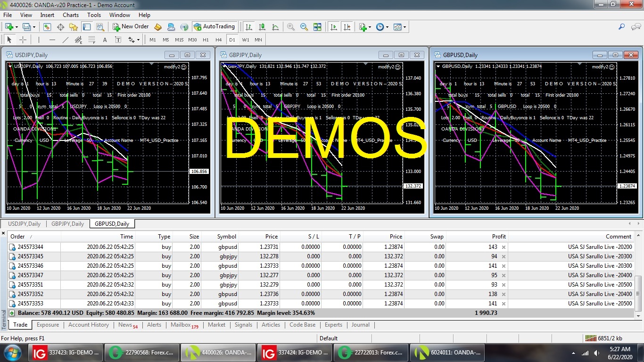The image size is (644, 362).
Task: Close order 245573344 with its x
Action: 504,247
